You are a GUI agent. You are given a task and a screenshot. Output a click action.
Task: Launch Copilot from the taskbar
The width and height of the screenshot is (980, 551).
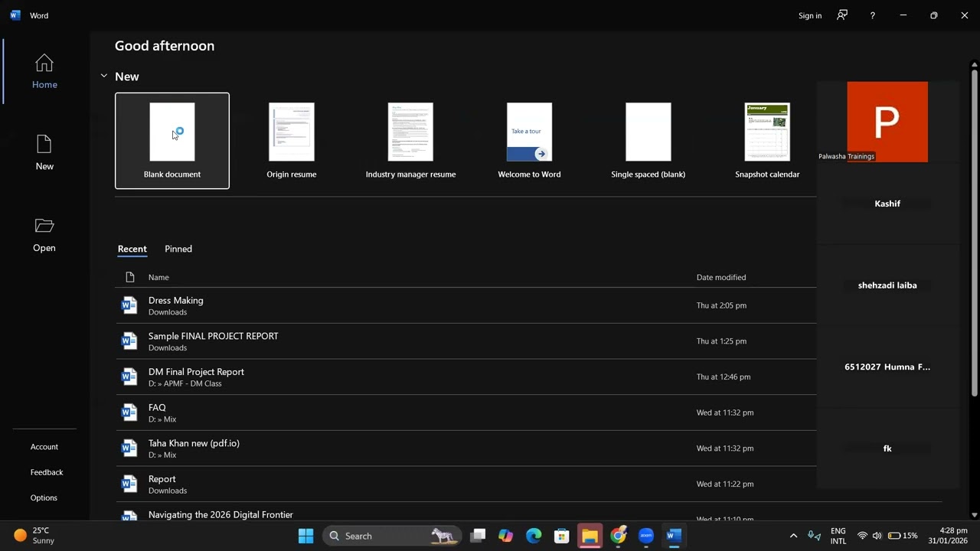point(505,536)
